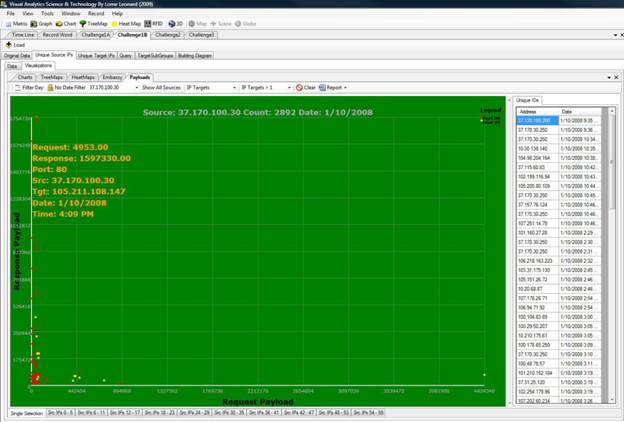Select address row 107.251.14.79

coord(559,223)
